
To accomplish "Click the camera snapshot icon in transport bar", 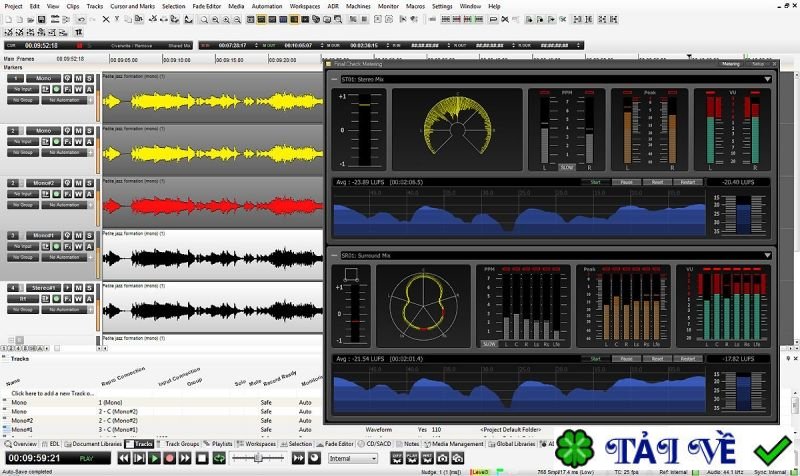I will pyautogui.click(x=442, y=458).
